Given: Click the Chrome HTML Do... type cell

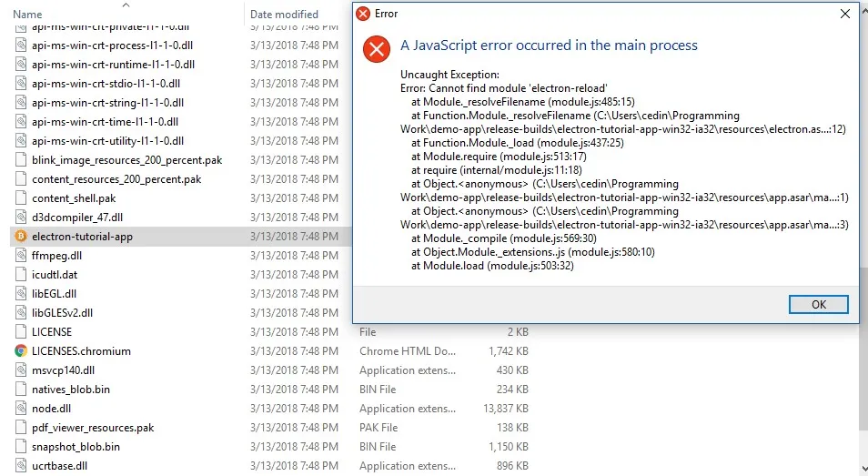Looking at the screenshot, I should coord(408,351).
